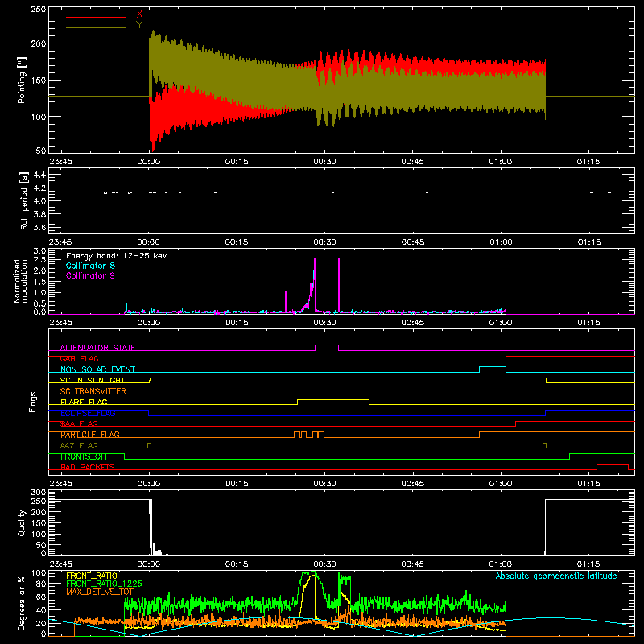Select the BAD_PACKETS flag label
This screenshot has width=644, height=644.
(88, 468)
